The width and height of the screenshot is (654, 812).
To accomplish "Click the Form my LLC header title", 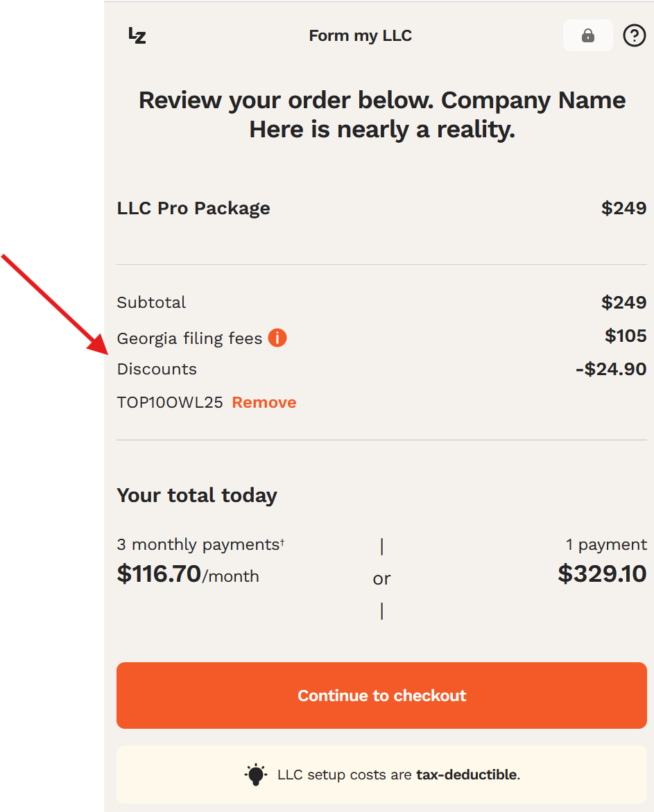I will (x=360, y=35).
